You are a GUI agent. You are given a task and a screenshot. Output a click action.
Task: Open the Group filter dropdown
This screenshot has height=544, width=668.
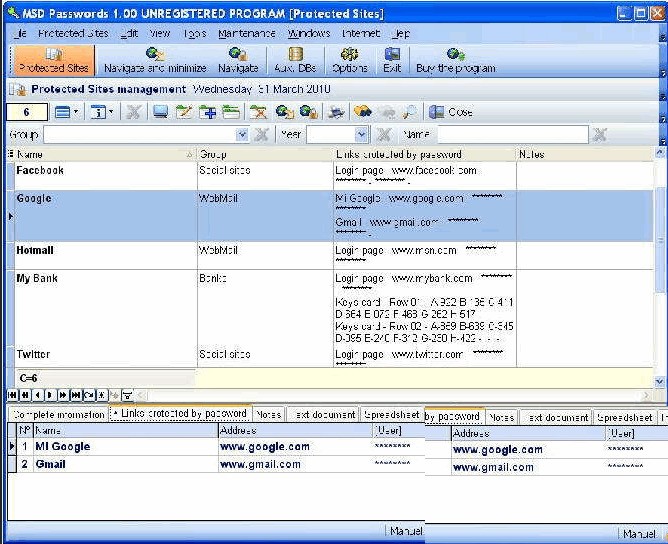[x=242, y=135]
